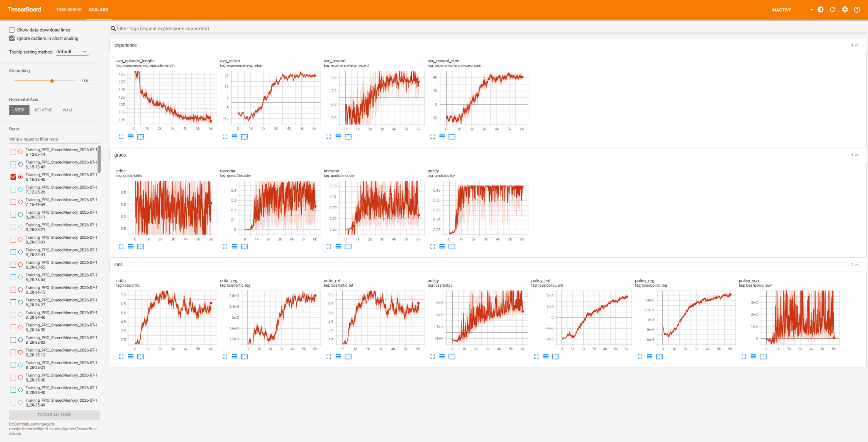Expand loss/policy_reg chart to full size
Image resolution: width=868 pixels, height=442 pixels.
click(x=640, y=356)
